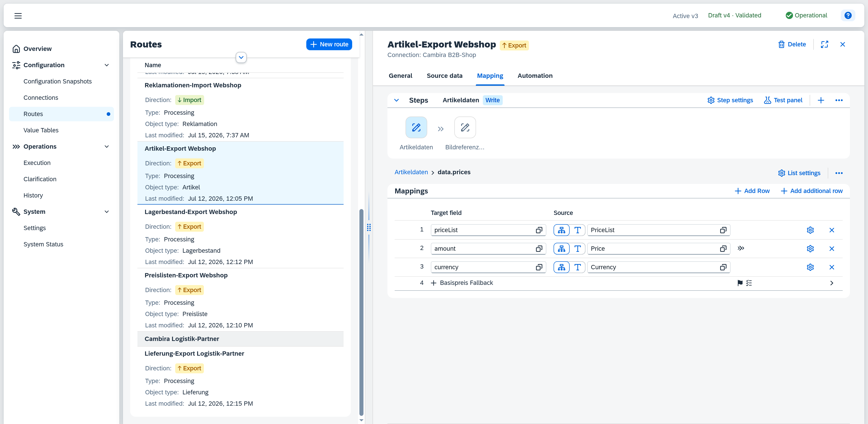The image size is (868, 424).
Task: Open the Steps more options menu
Action: 839,100
